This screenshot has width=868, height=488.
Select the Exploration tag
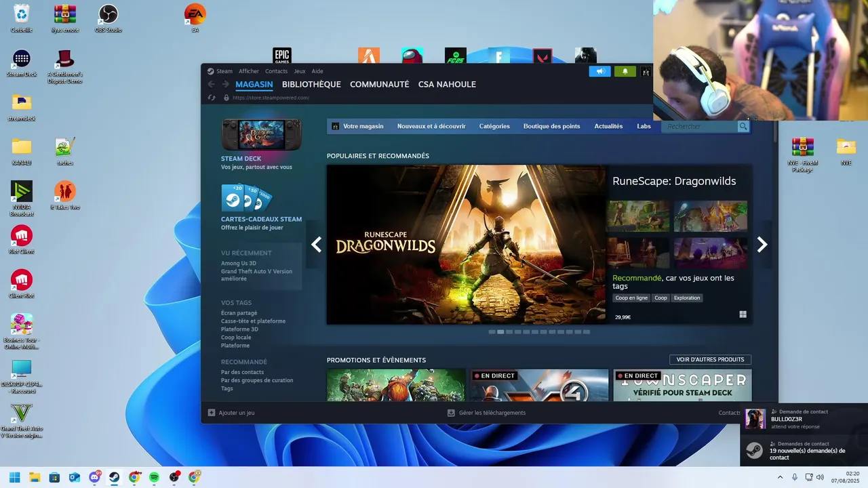687,298
